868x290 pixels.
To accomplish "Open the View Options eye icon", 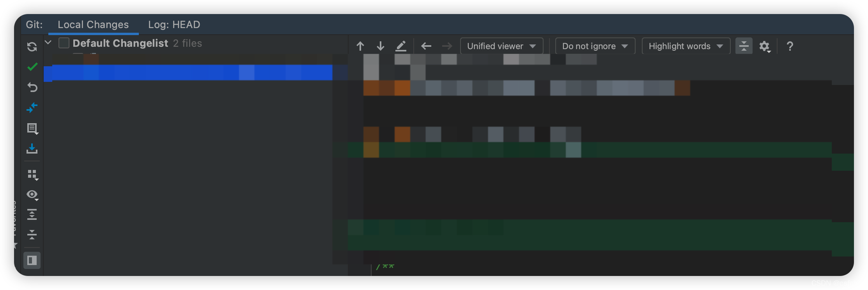I will (32, 195).
